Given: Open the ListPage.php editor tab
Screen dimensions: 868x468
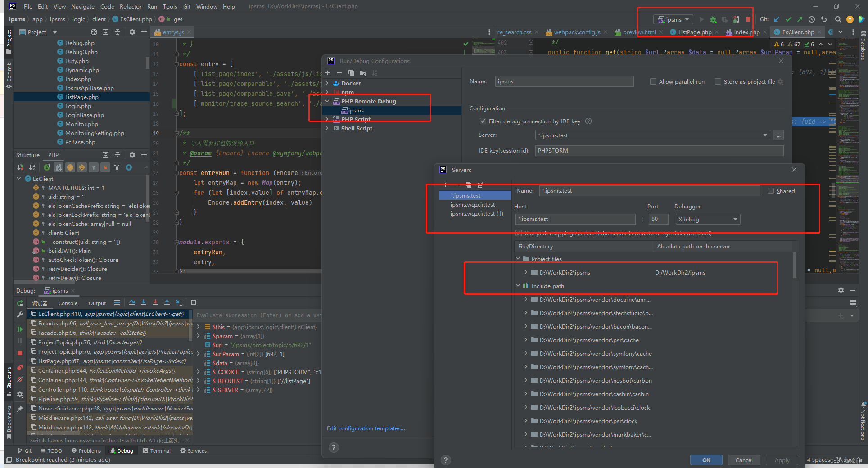Looking at the screenshot, I should 695,32.
